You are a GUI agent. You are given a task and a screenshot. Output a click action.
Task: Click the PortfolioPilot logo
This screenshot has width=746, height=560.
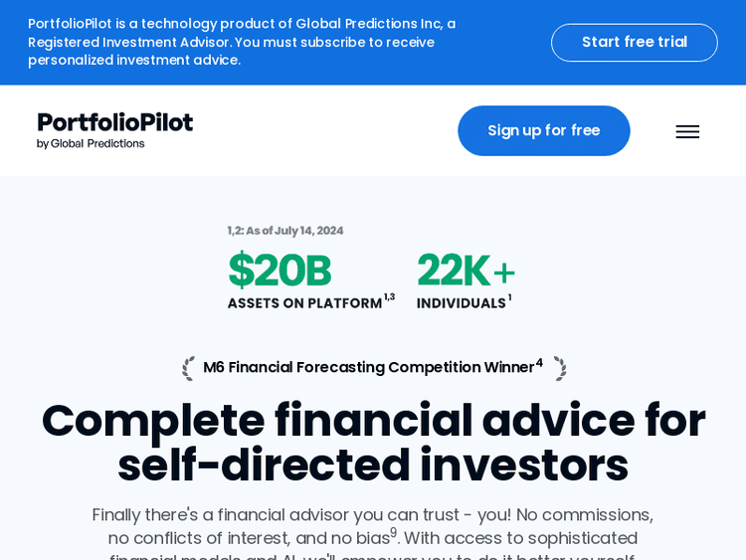coord(115,122)
